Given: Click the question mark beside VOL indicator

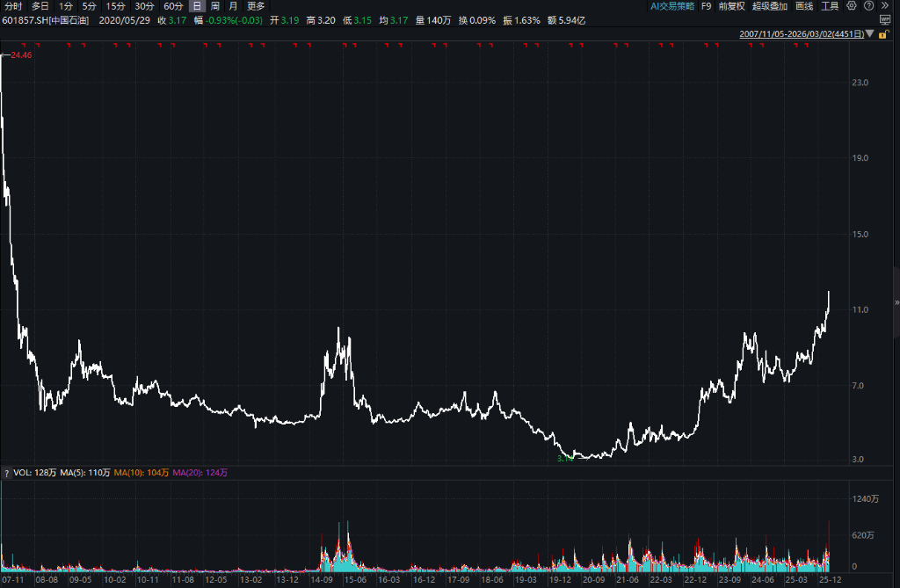Looking at the screenshot, I should pyautogui.click(x=6, y=472).
